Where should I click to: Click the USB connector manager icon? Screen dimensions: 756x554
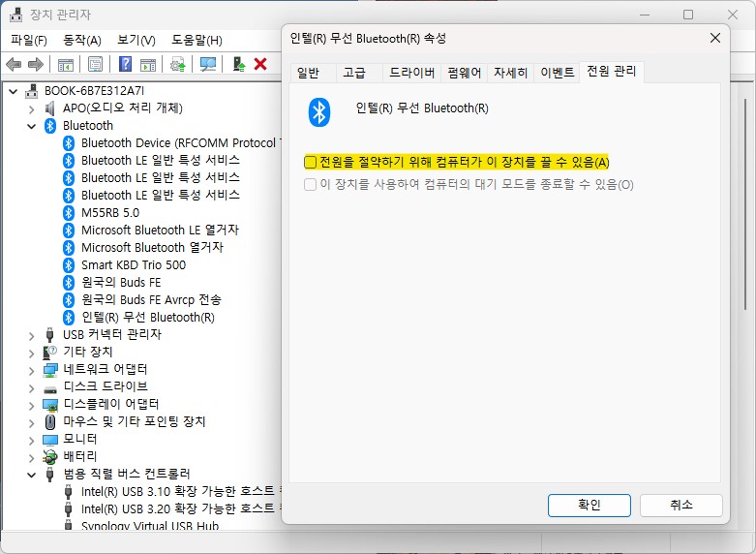pyautogui.click(x=49, y=334)
